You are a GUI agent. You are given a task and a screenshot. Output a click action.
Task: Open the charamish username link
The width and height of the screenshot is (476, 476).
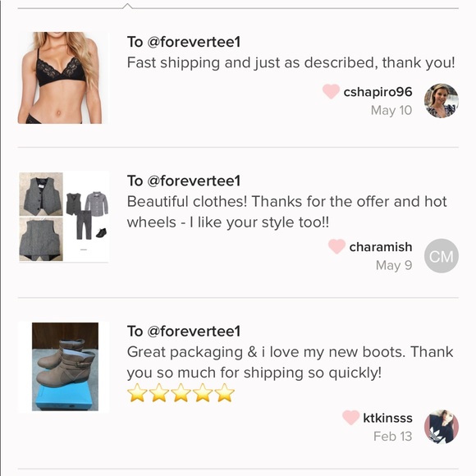pyautogui.click(x=381, y=247)
